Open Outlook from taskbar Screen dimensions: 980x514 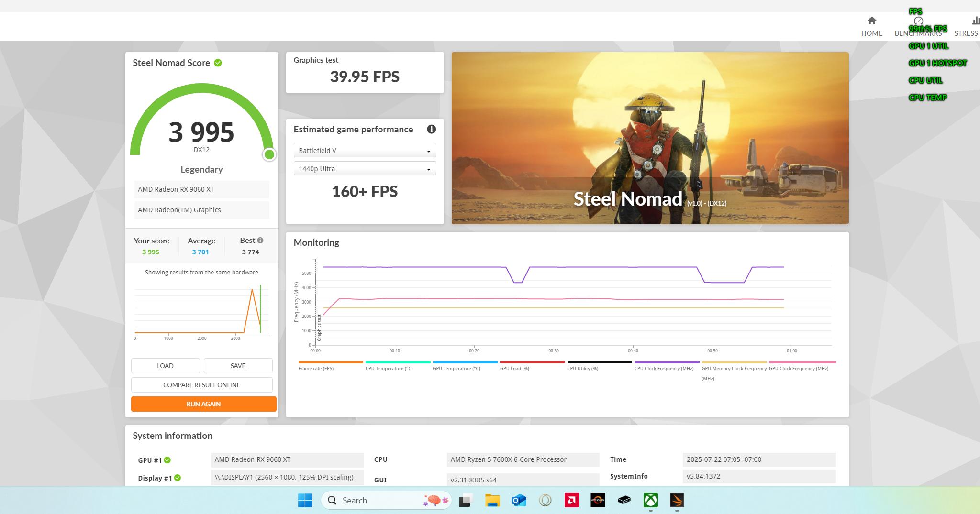tap(519, 501)
